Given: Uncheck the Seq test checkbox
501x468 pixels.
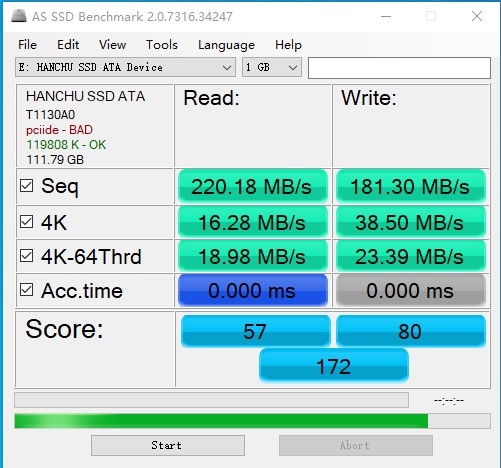Looking at the screenshot, I should [x=26, y=186].
